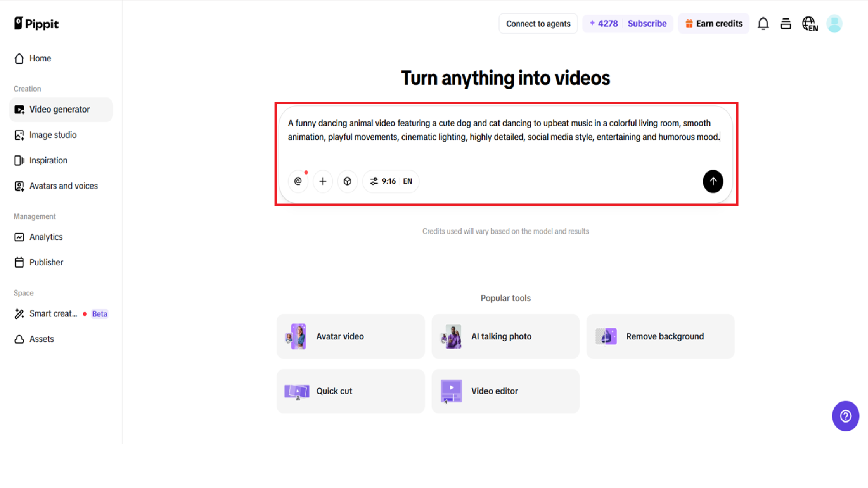This screenshot has width=868, height=488.
Task: Click inside the video prompt text
Action: pyautogui.click(x=503, y=130)
